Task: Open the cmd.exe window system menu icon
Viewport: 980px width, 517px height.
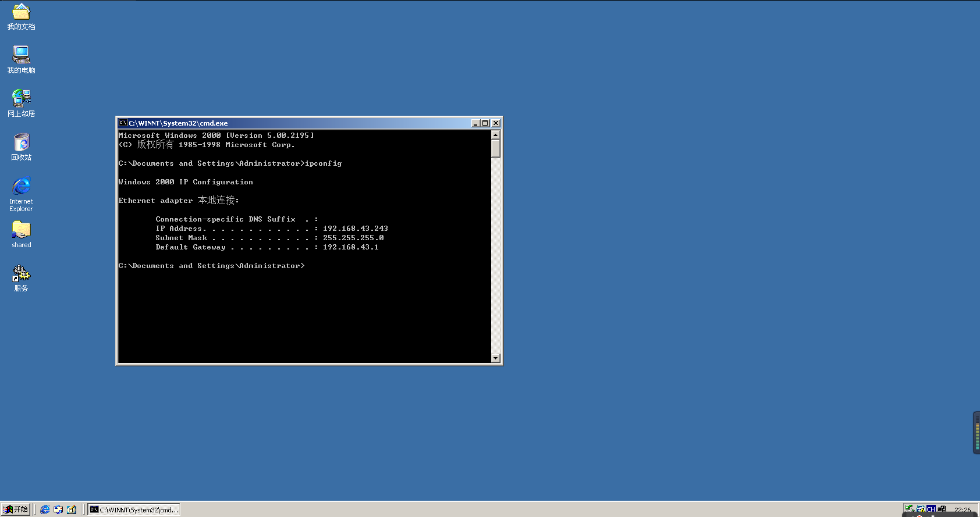Action: [123, 123]
